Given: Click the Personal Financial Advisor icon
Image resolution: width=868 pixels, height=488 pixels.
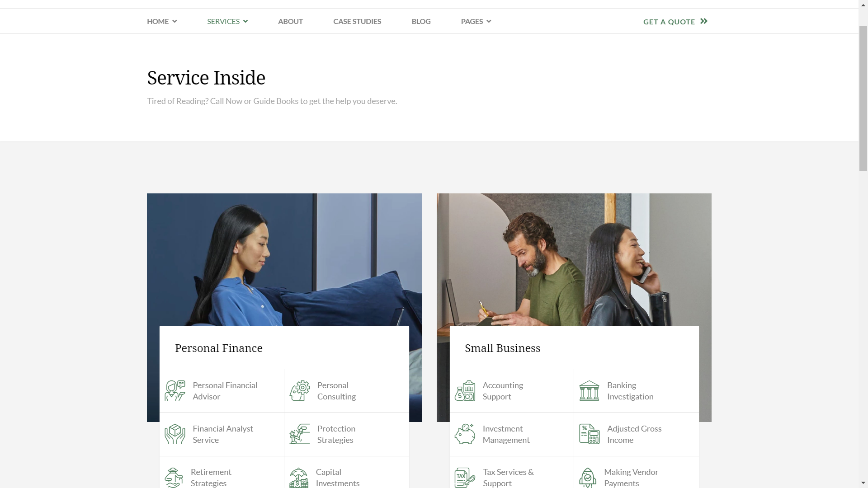Looking at the screenshot, I should (175, 391).
